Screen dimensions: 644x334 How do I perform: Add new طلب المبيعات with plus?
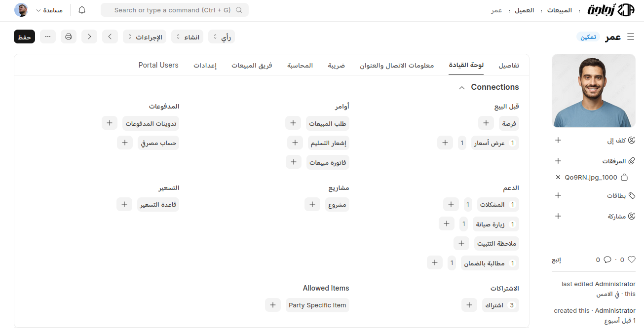coord(293,123)
